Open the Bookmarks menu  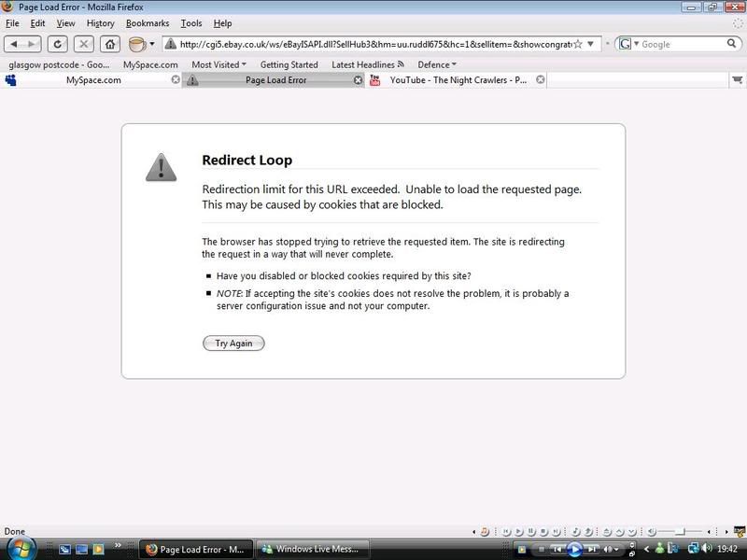[x=148, y=23]
